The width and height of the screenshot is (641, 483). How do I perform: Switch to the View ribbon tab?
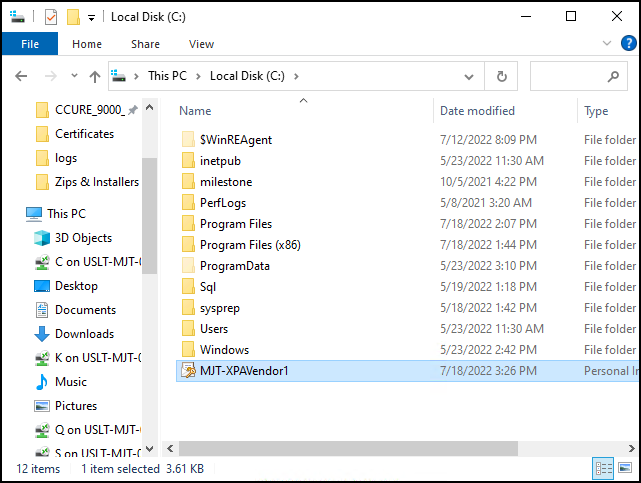click(x=201, y=44)
